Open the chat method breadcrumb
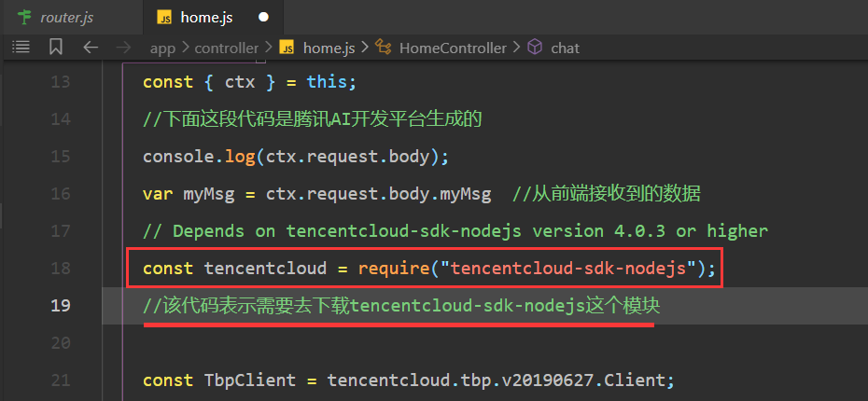This screenshot has height=401, width=868. (566, 48)
